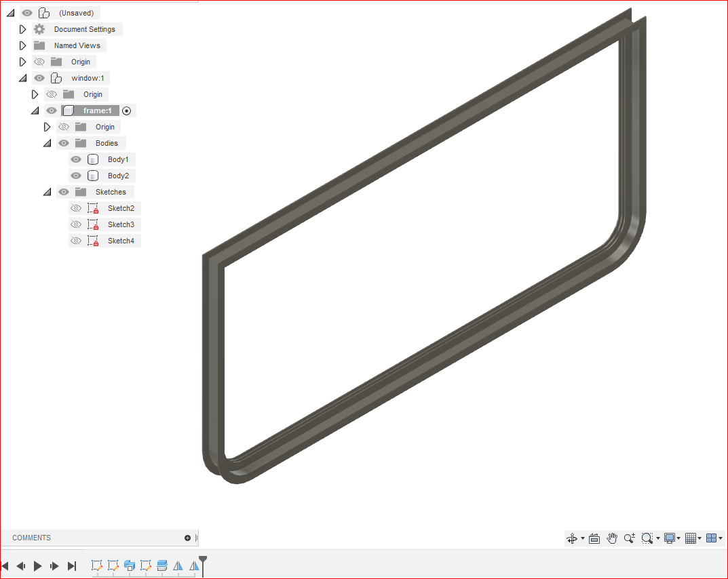Image resolution: width=728 pixels, height=579 pixels.
Task: Click the Body1 body icon
Action: pos(93,159)
